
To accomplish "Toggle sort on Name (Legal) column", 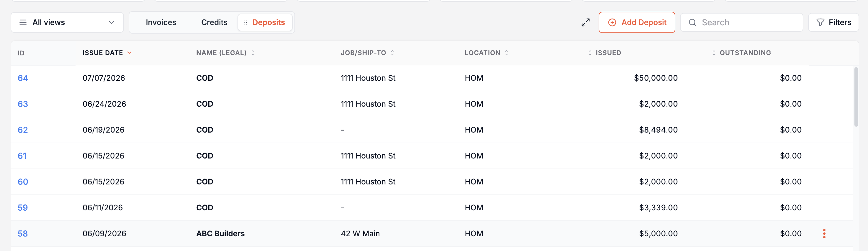I will coord(253,53).
